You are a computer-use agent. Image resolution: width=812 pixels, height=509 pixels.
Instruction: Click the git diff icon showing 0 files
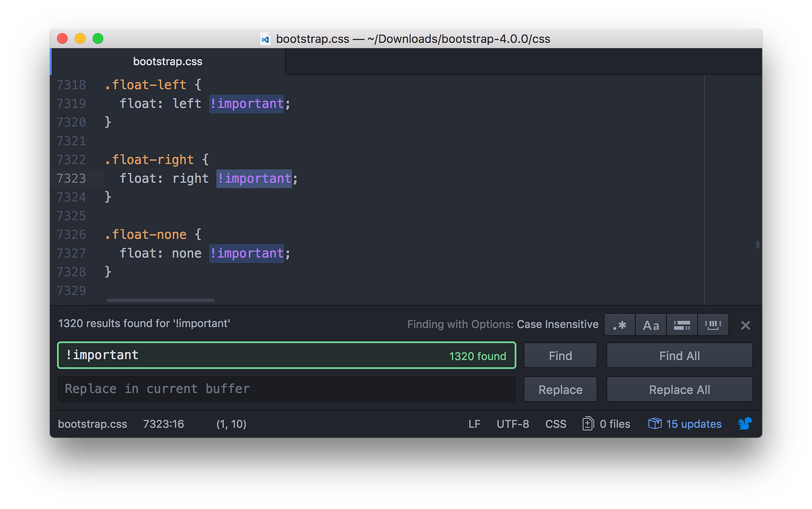[606, 424]
